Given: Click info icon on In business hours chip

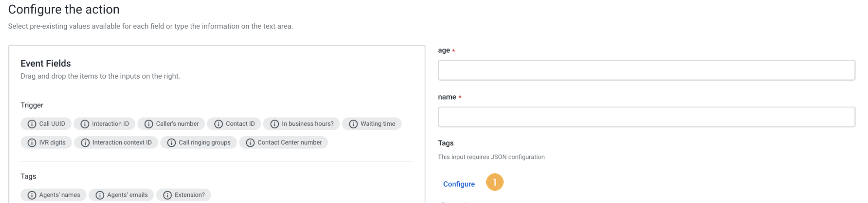Looking at the screenshot, I should coord(274,124).
